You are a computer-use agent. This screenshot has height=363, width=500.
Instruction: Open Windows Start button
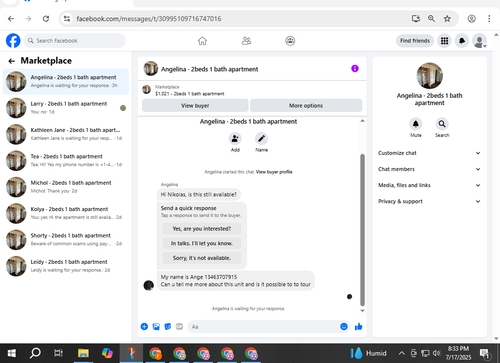point(12,353)
